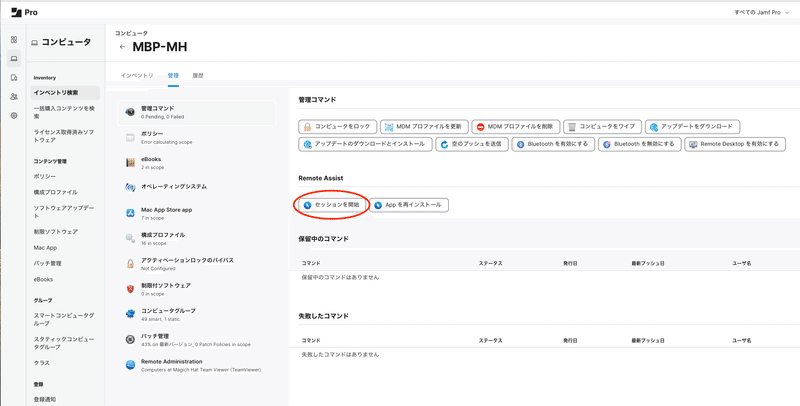Open Mac App in sidebar
The image size is (800, 406).
tap(45, 248)
